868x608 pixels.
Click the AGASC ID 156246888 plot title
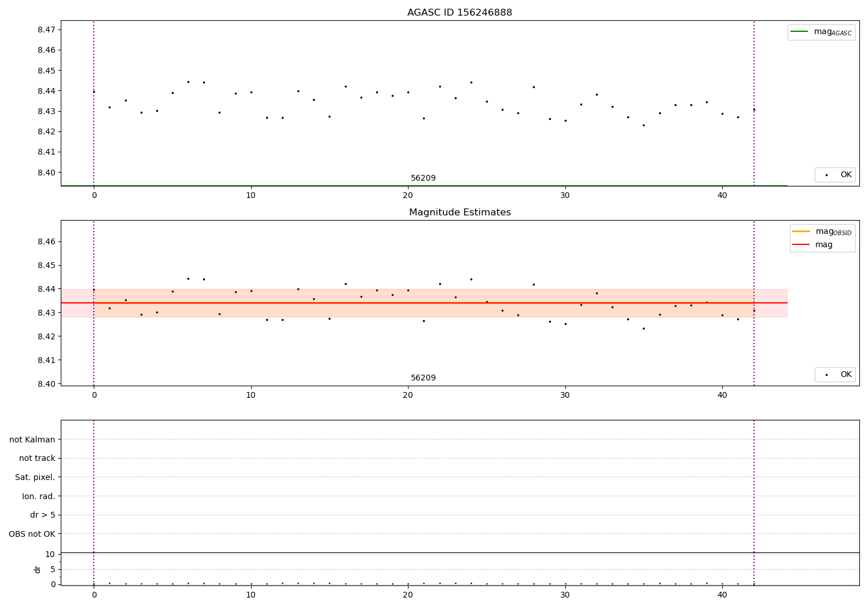(459, 13)
